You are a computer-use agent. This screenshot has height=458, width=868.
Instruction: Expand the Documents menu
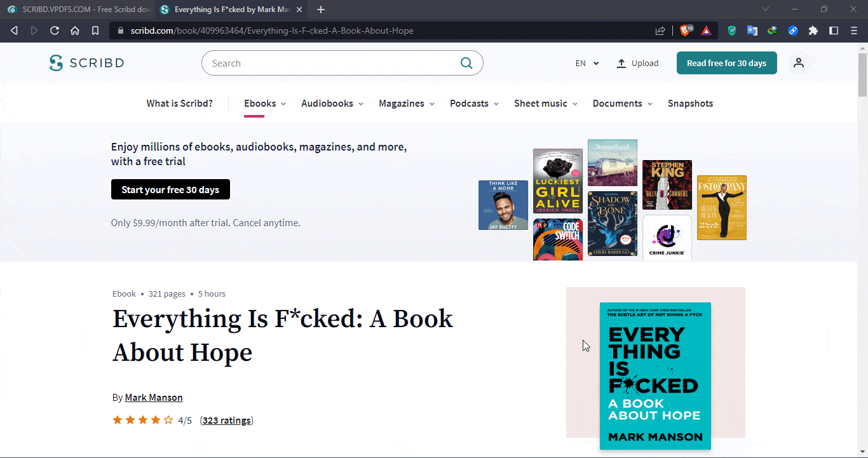pyautogui.click(x=623, y=104)
